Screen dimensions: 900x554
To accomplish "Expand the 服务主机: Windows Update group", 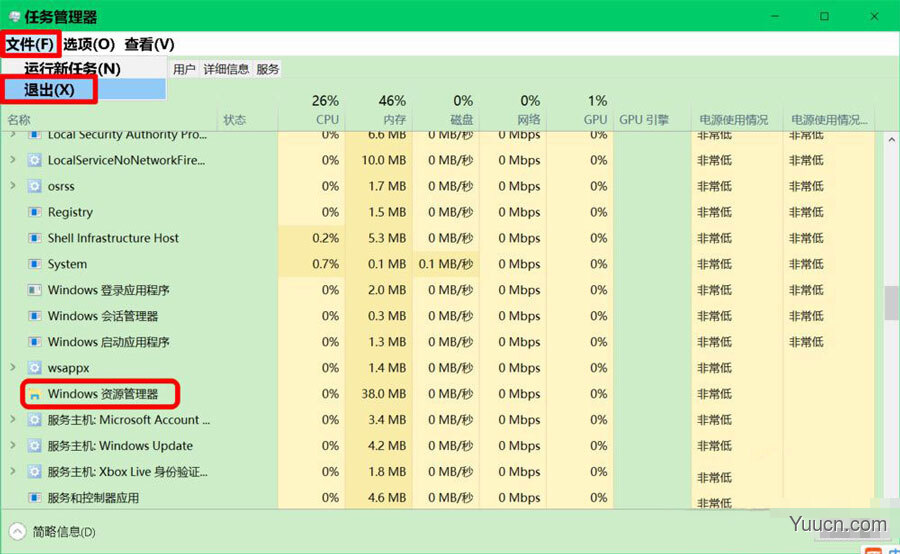I will pos(13,445).
